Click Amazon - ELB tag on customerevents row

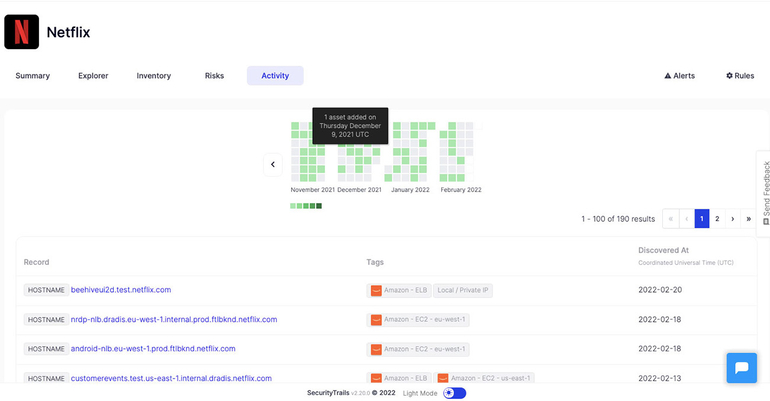point(399,378)
